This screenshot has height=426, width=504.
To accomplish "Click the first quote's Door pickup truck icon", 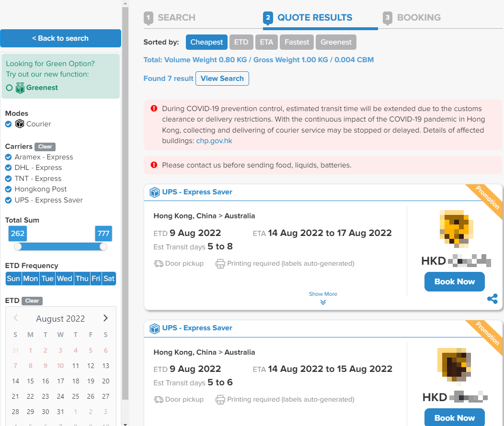I will (x=159, y=264).
